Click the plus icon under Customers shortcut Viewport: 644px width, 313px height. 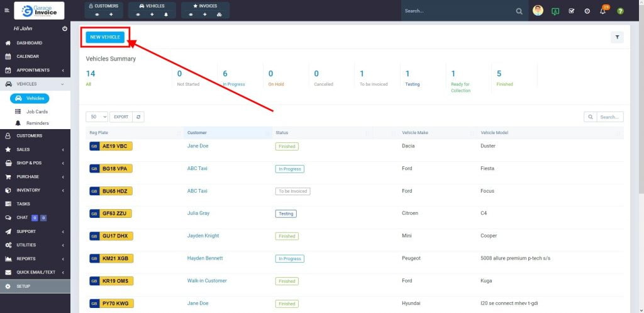coord(111,14)
